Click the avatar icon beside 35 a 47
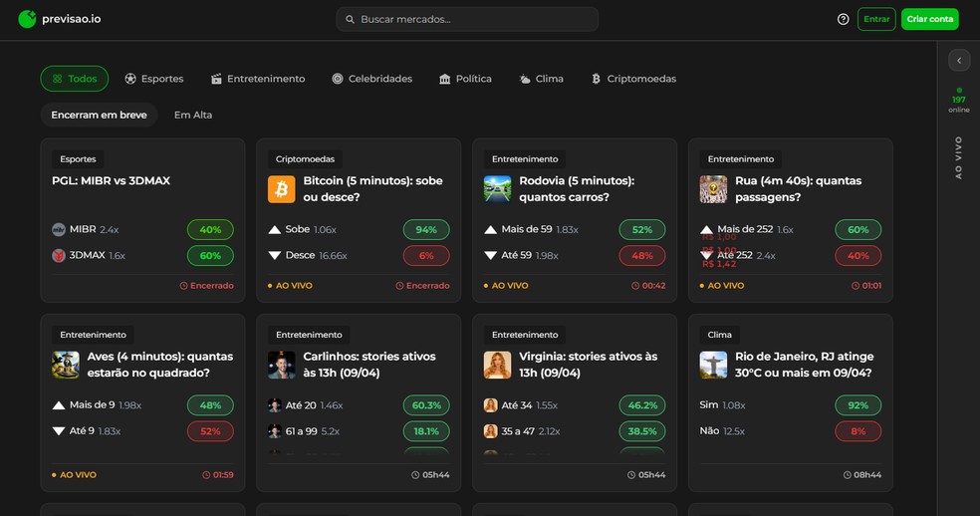Viewport: 980px width, 516px height. 490,431
